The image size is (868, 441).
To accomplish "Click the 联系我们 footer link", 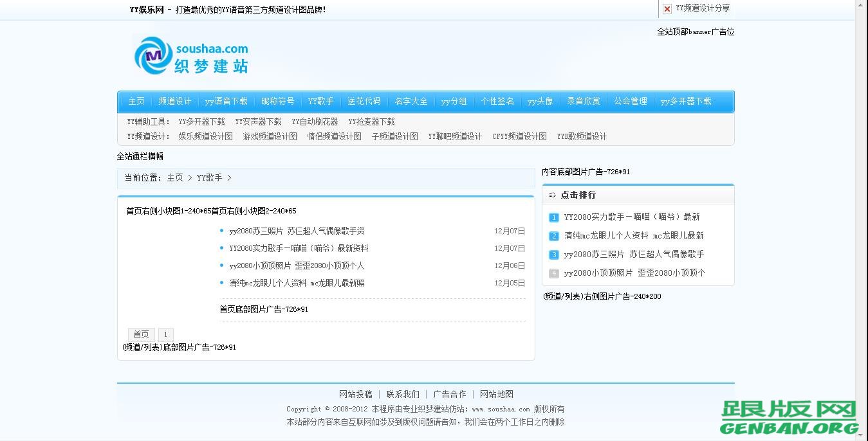I will [403, 393].
